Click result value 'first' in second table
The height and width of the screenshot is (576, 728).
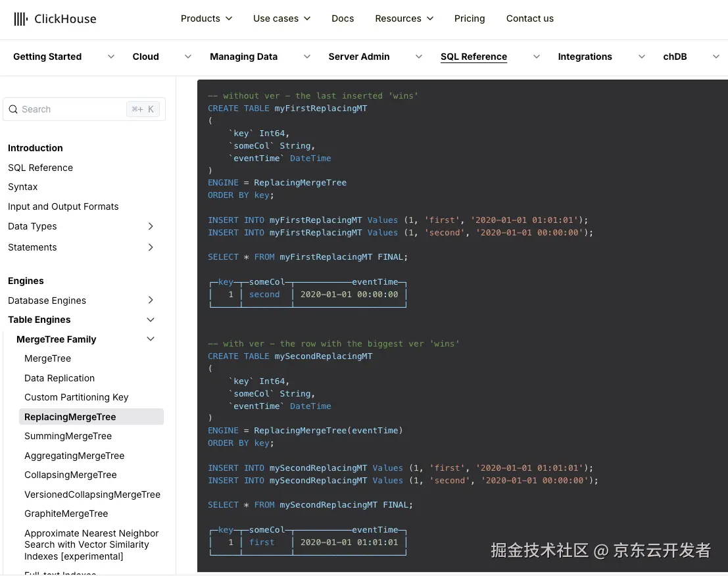click(x=262, y=542)
